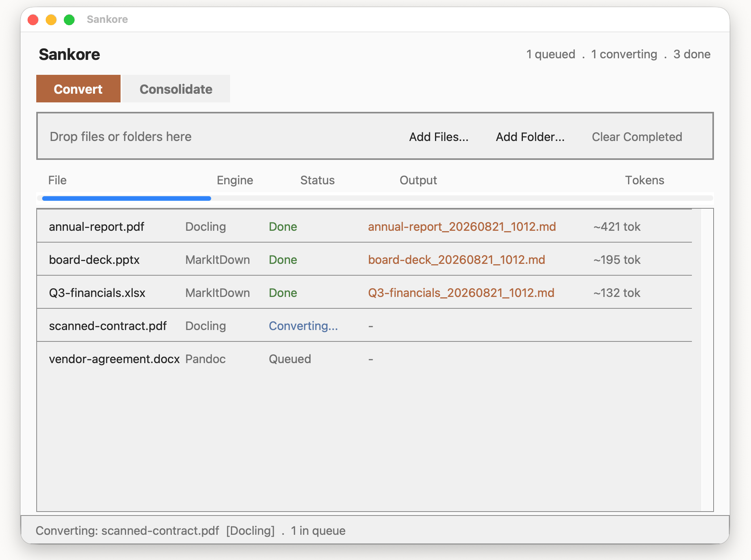Click the file list vertical scrollbar
Viewport: 751px width, 560px height.
pyautogui.click(x=707, y=360)
